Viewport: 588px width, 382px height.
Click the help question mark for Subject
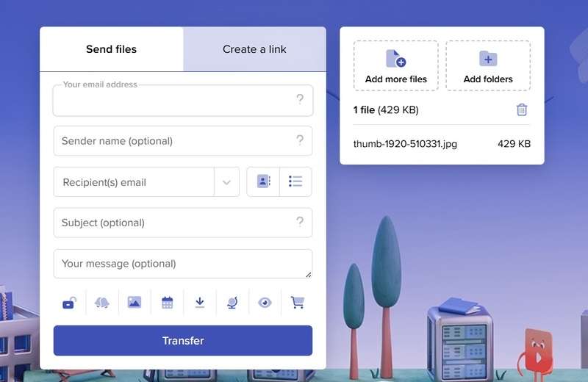[x=300, y=222]
